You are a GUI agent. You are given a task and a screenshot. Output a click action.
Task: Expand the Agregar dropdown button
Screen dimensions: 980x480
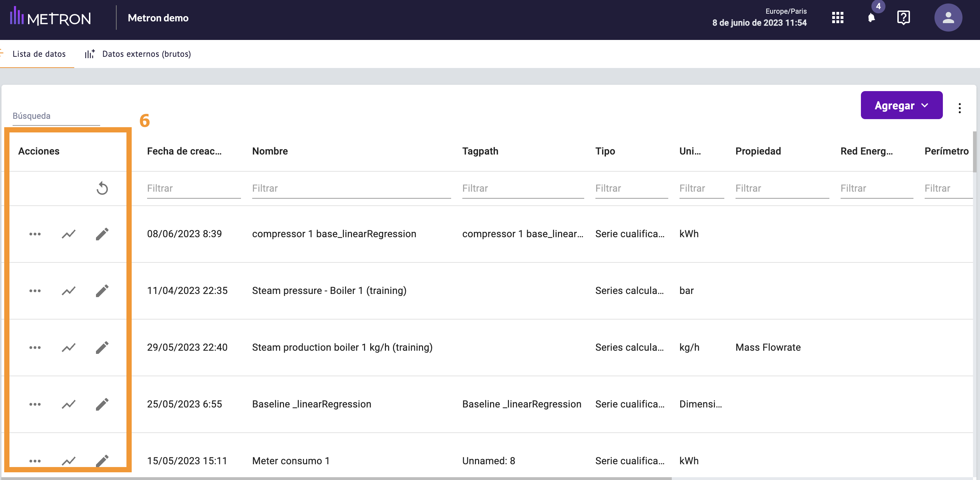coord(901,105)
